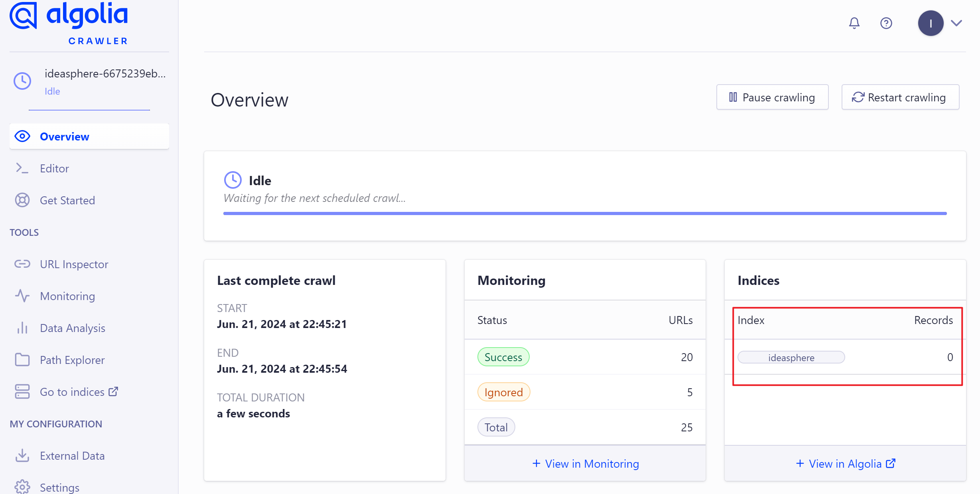
Task: Click the external link icon after View in Algolia
Action: pyautogui.click(x=891, y=463)
